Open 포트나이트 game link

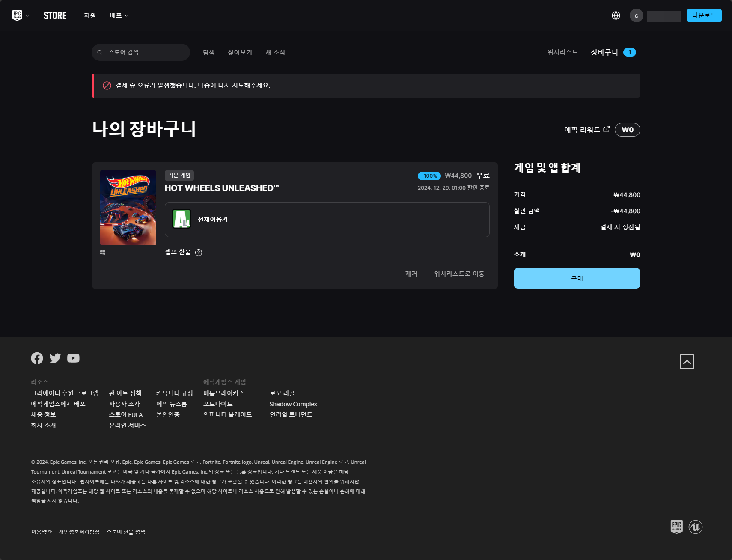[218, 404]
